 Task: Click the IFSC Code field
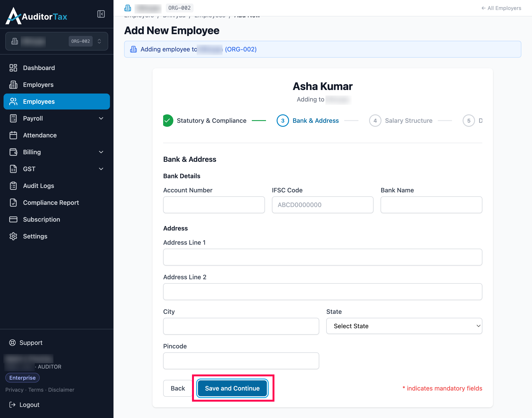pos(323,205)
